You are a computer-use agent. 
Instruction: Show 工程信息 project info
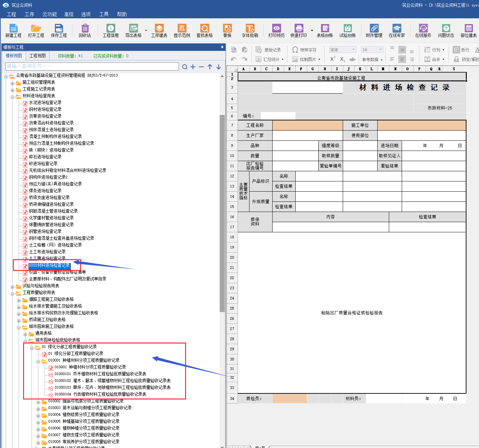111,31
